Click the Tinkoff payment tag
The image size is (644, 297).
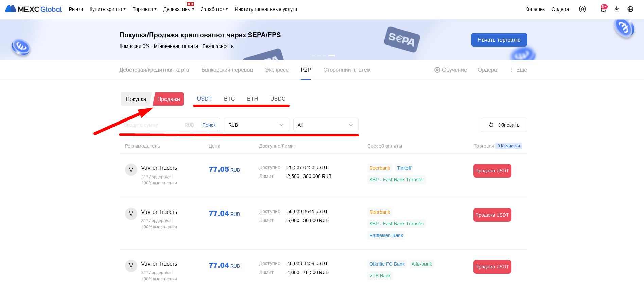point(404,168)
